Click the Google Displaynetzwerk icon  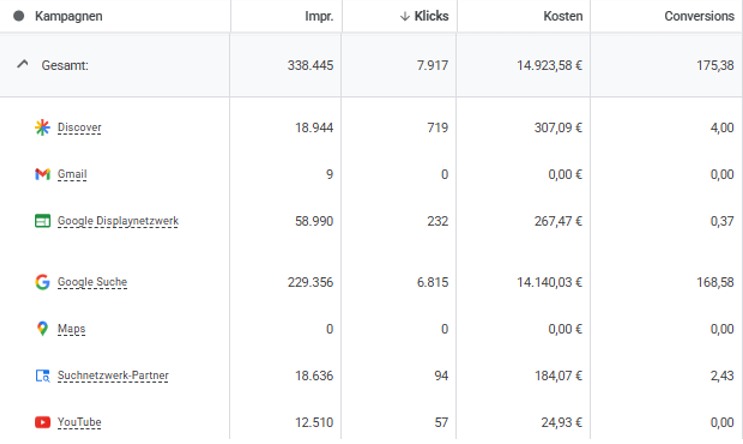pos(42,221)
